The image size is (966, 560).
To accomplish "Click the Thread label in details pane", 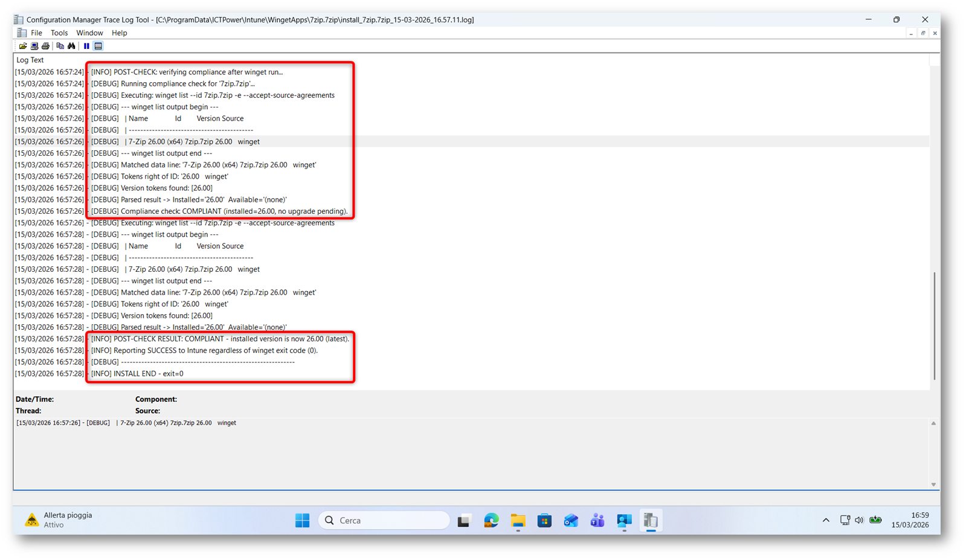I will pos(28,411).
